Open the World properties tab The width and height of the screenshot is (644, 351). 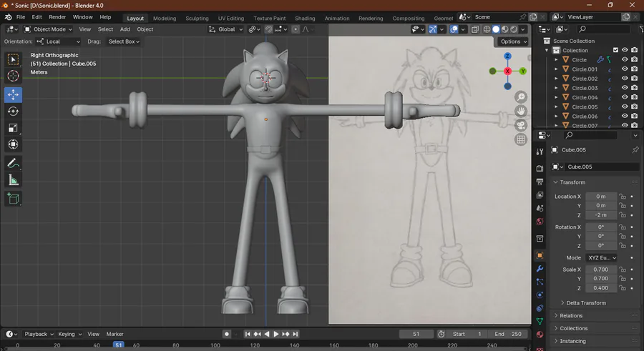coord(540,222)
